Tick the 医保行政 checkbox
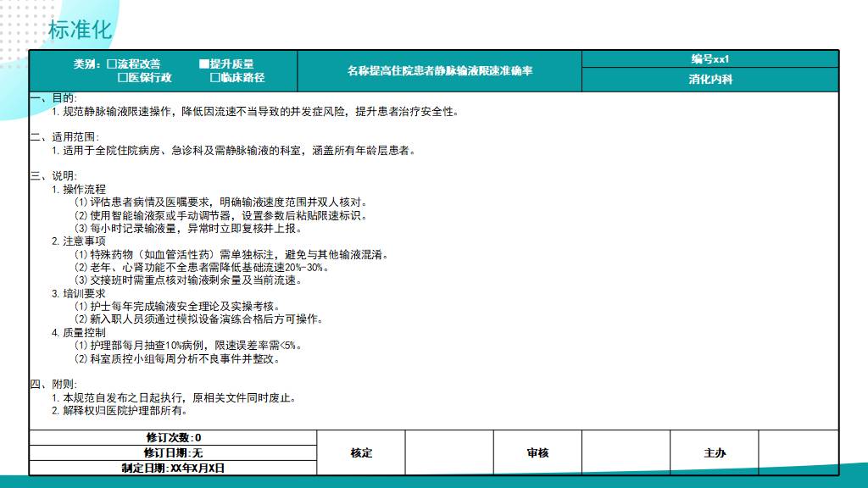This screenshot has height=488, width=868. (x=122, y=78)
